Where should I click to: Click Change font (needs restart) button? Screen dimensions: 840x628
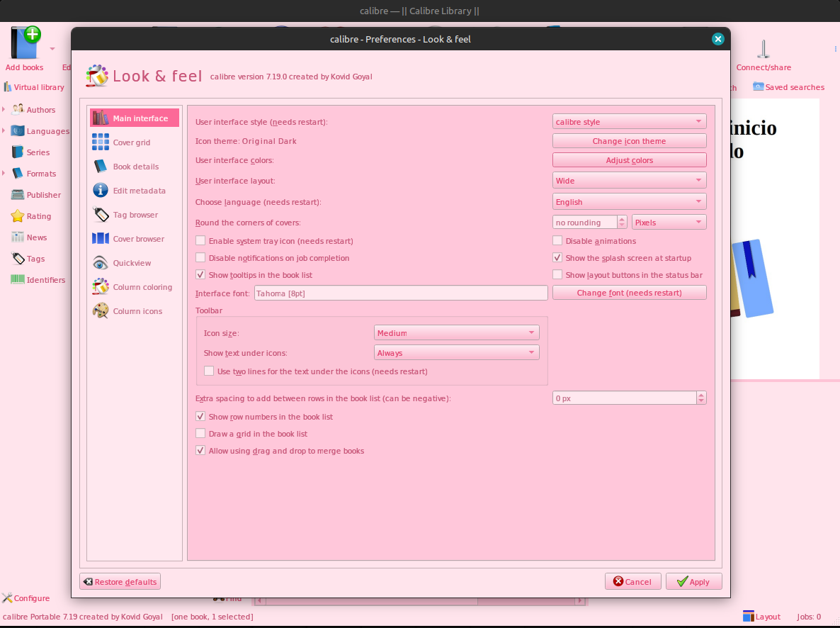630,292
